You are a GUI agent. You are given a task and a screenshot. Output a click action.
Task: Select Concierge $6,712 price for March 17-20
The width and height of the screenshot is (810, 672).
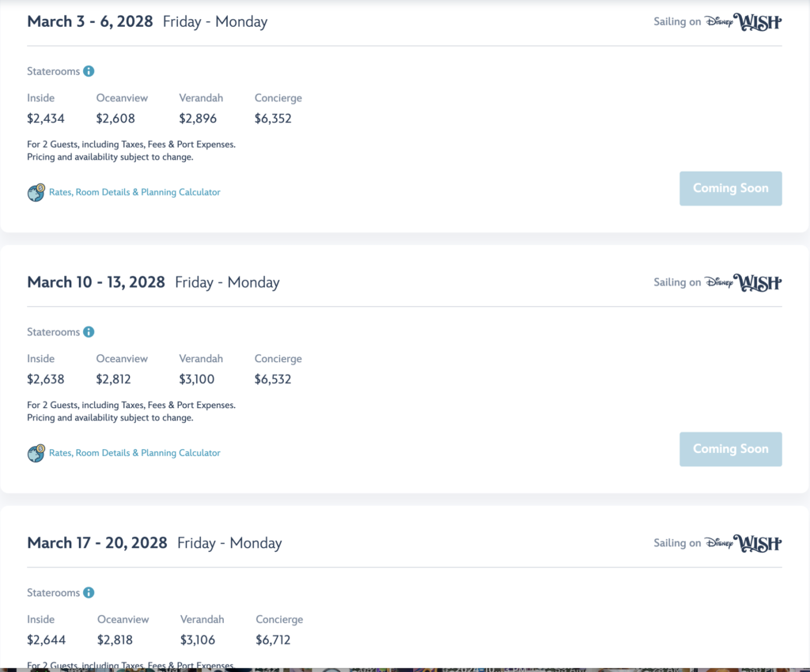click(x=273, y=640)
